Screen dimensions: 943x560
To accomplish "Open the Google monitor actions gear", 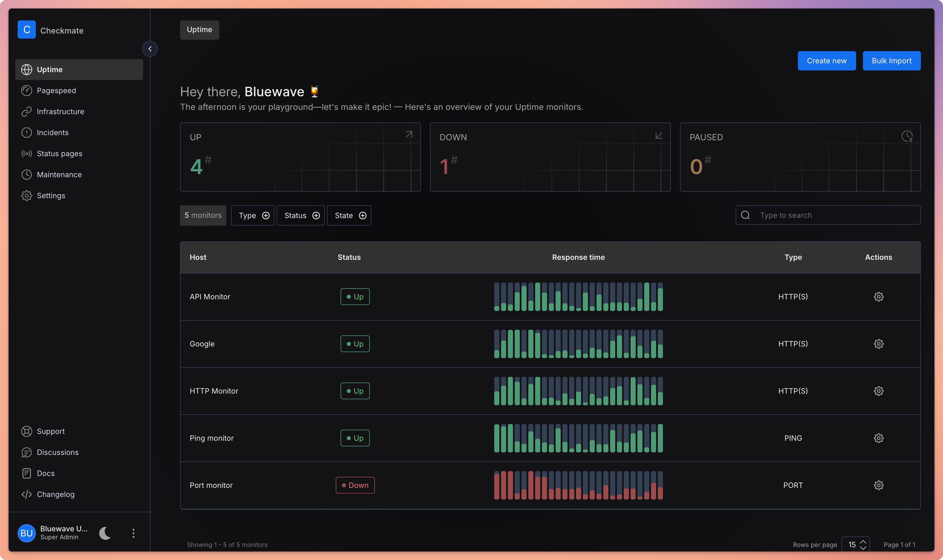I will 878,344.
